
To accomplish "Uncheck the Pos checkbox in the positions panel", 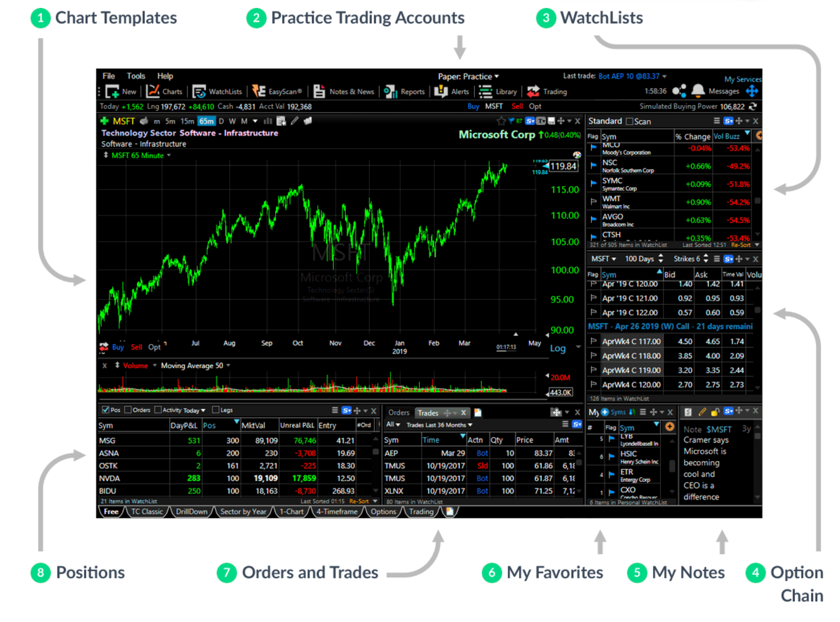I will click(x=105, y=410).
